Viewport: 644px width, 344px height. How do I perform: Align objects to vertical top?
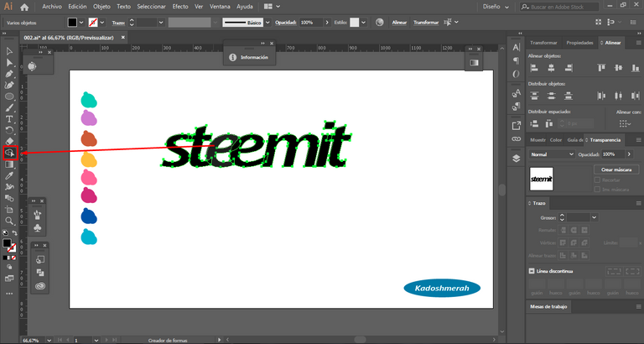point(602,68)
